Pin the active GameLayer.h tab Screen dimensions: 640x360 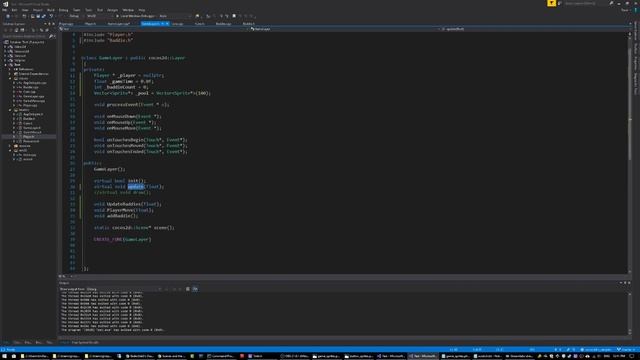162,24
